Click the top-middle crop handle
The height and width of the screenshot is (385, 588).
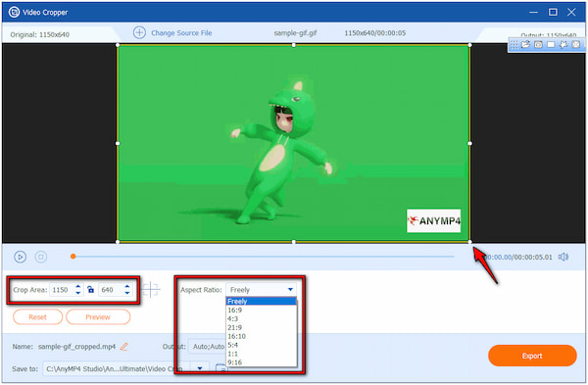294,45
